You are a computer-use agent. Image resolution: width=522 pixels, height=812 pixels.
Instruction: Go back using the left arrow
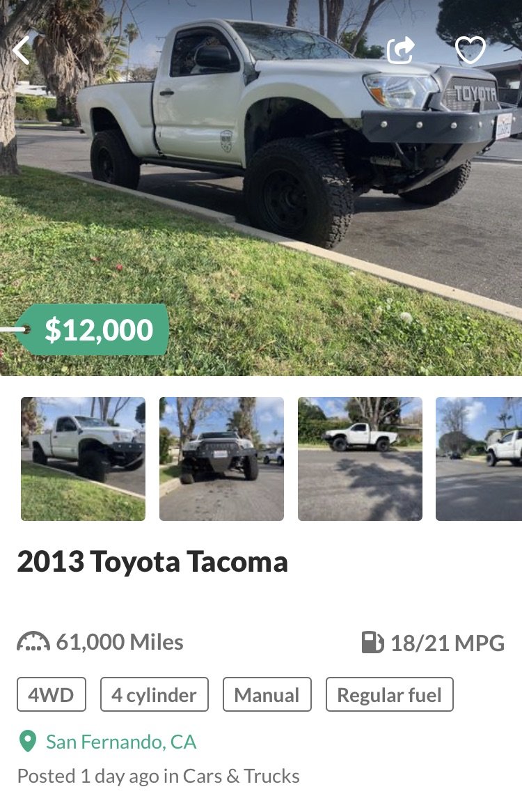click(21, 50)
